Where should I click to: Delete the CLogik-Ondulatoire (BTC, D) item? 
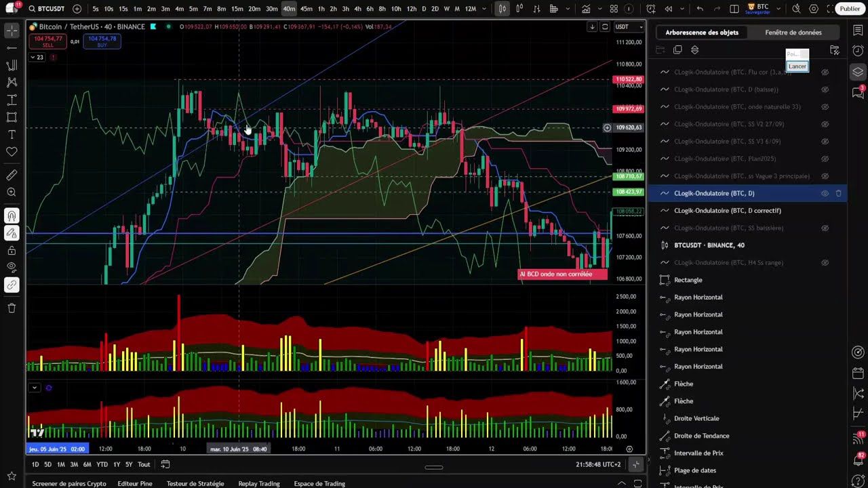coord(838,193)
